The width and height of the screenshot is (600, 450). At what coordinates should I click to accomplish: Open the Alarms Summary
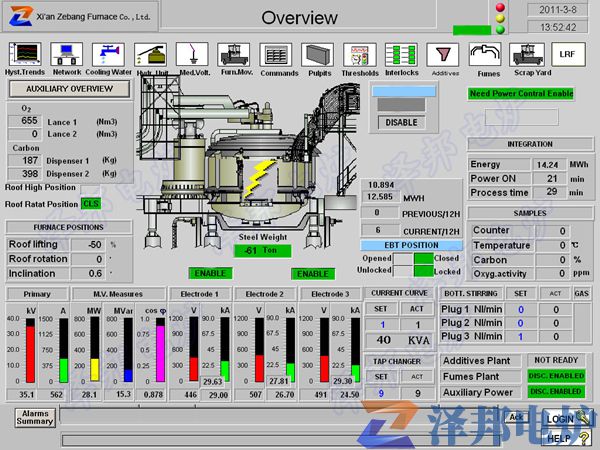[x=34, y=418]
